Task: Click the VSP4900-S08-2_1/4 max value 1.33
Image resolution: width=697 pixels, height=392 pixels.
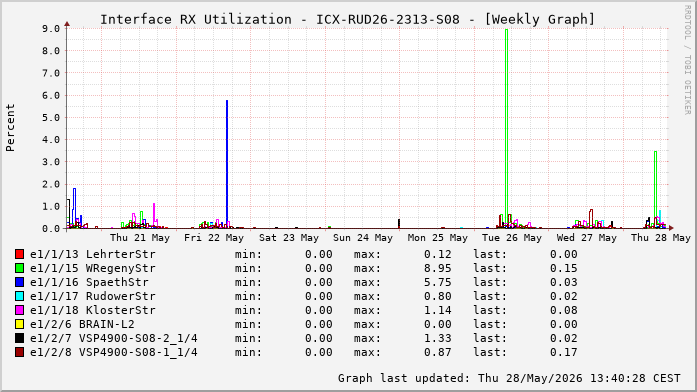Action: click(437, 338)
